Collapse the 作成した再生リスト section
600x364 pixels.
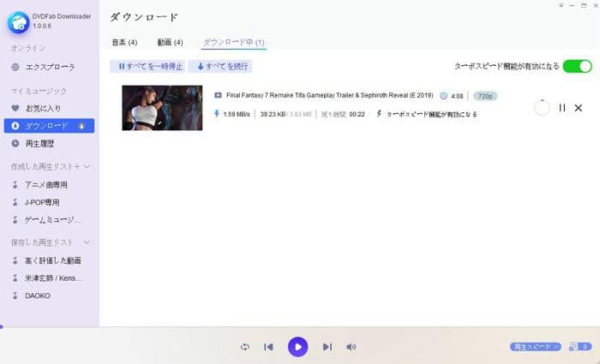click(x=87, y=166)
